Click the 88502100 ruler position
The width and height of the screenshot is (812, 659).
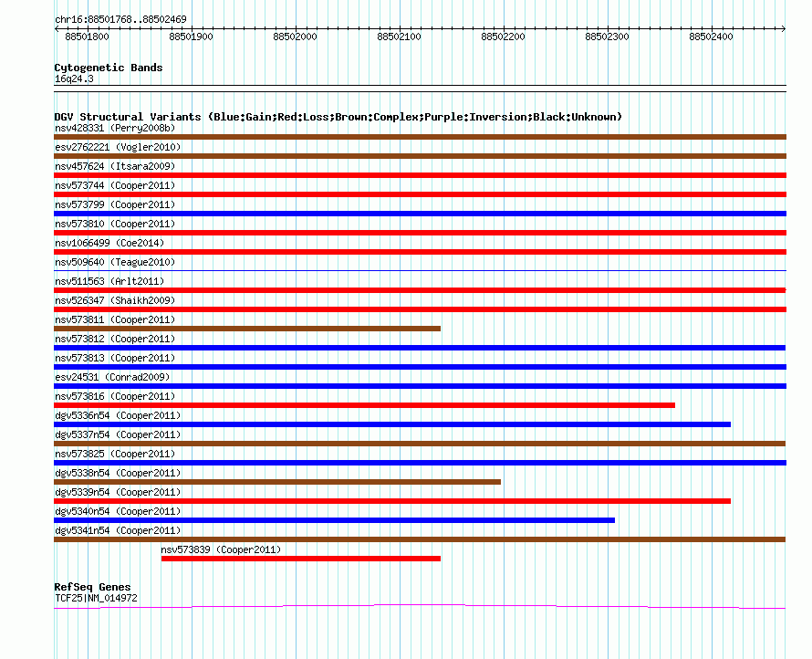[x=400, y=37]
